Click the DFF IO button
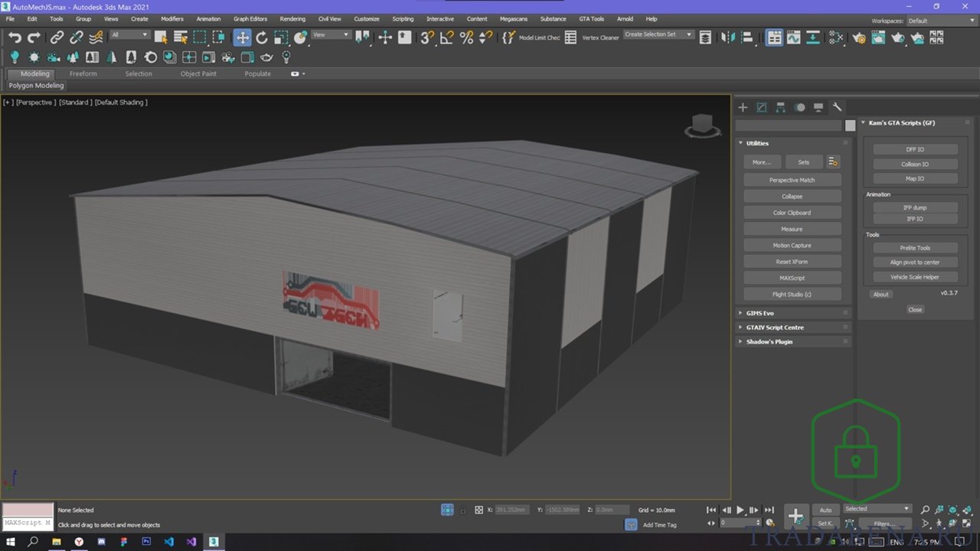Viewport: 980px width, 551px height. [915, 149]
